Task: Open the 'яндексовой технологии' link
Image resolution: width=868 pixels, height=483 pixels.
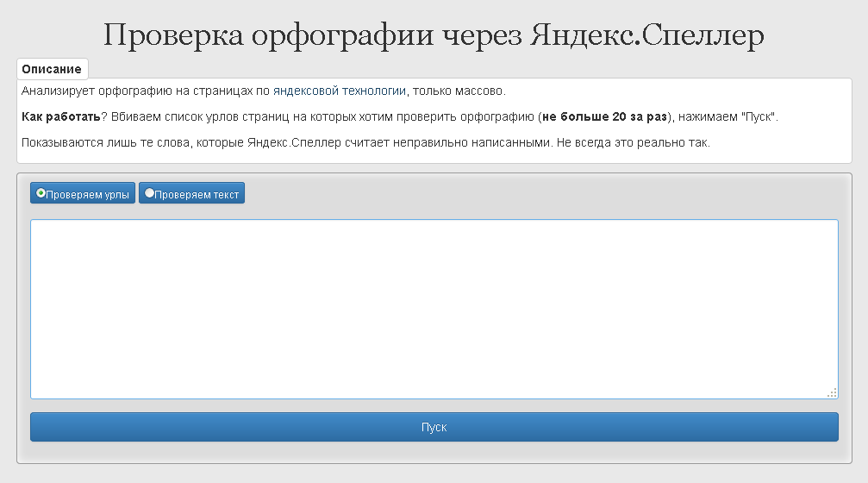Action: click(x=340, y=91)
